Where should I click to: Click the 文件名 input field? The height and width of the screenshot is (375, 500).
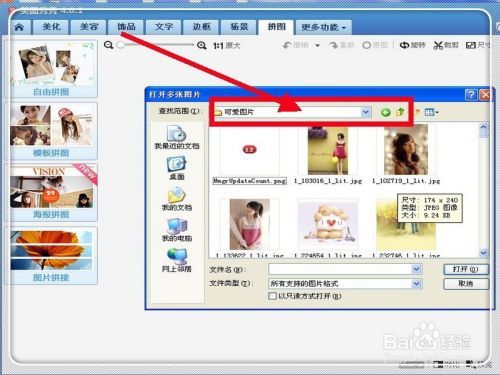coord(341,269)
